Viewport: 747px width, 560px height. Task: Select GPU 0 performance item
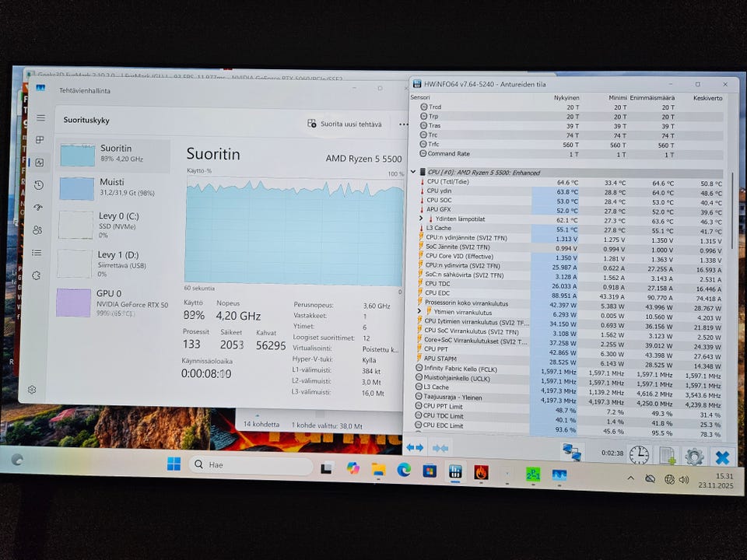[x=112, y=302]
